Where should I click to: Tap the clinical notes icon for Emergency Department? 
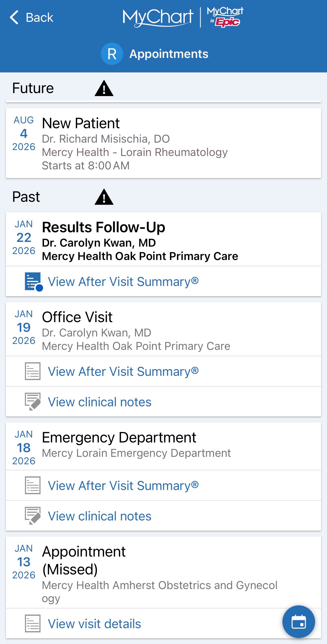coord(32,515)
